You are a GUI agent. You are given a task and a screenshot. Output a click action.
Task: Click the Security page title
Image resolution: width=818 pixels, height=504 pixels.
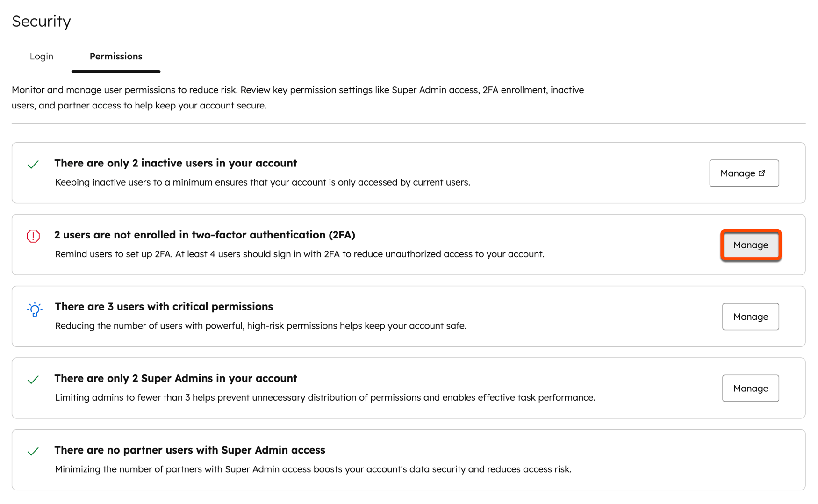41,21
